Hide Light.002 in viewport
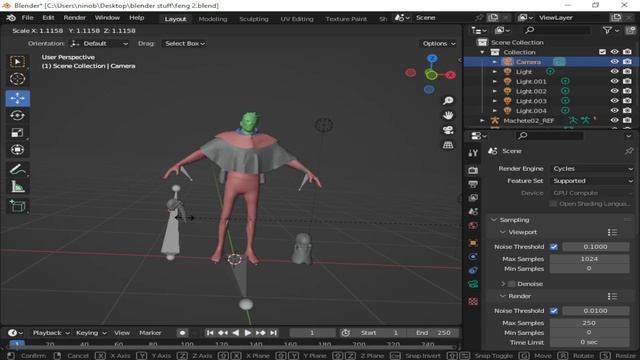The height and width of the screenshot is (360, 640). (614, 91)
